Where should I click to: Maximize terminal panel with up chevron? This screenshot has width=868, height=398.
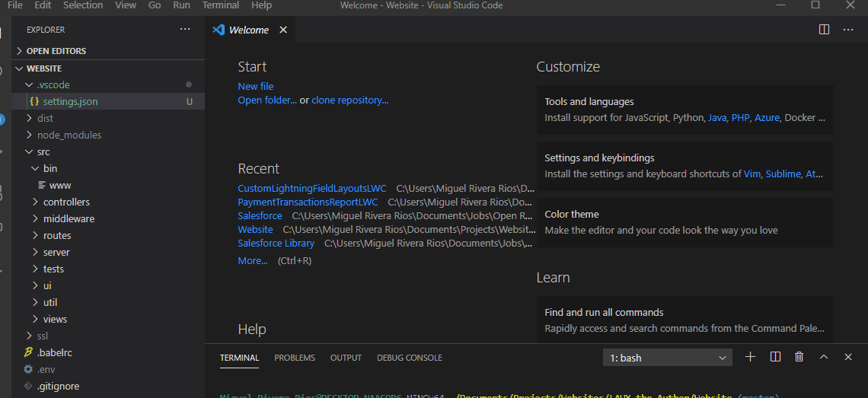point(823,357)
